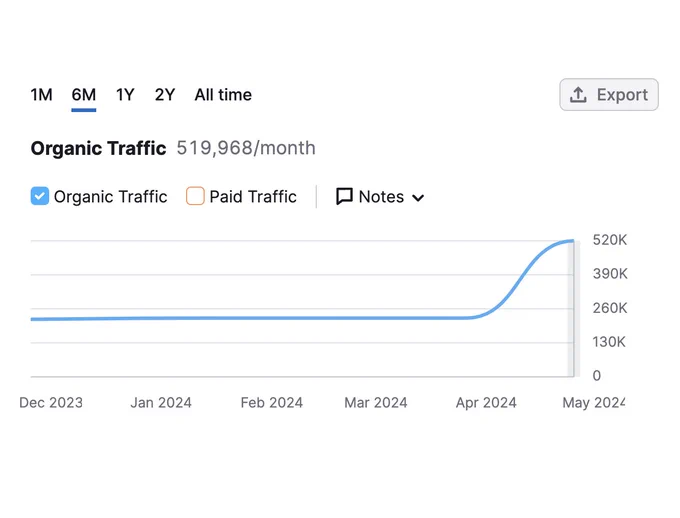
Task: Click the 390K axis label
Action: pyautogui.click(x=610, y=274)
